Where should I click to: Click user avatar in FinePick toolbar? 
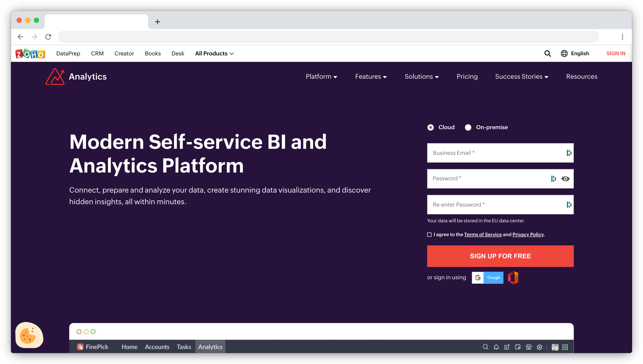555,347
